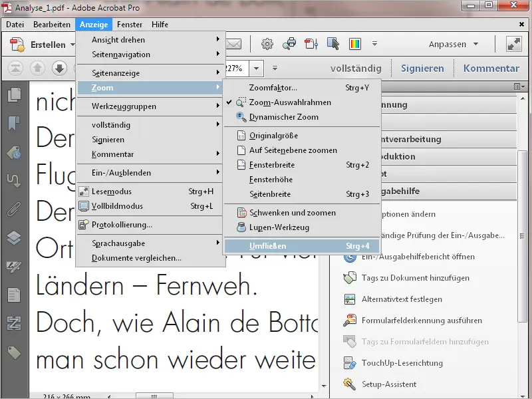
Task: Open the Hilfe menu
Action: (x=160, y=25)
